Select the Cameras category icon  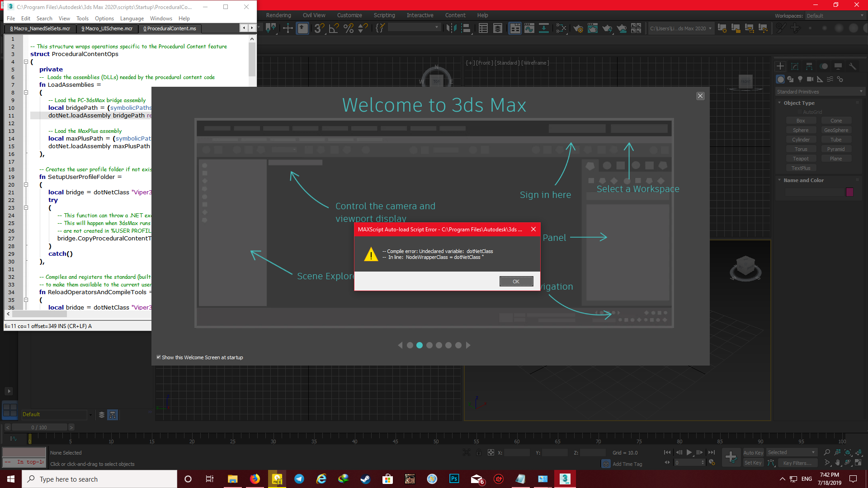pos(810,80)
